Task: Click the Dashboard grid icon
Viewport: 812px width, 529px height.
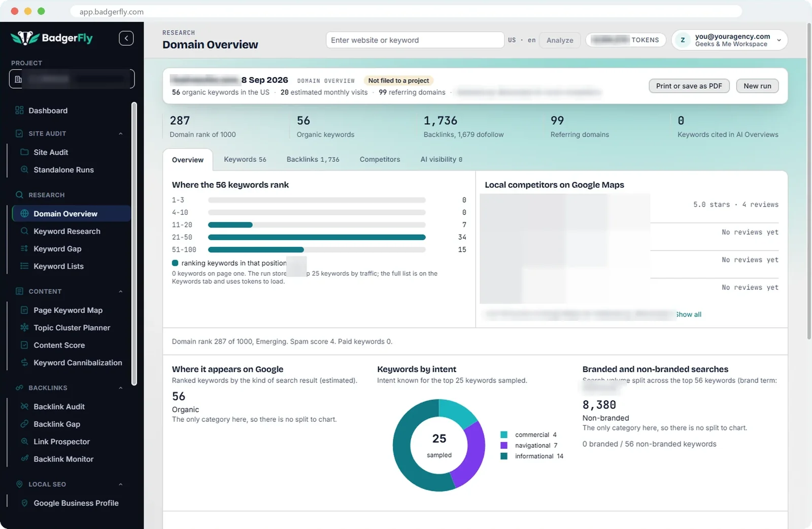Action: 19,110
